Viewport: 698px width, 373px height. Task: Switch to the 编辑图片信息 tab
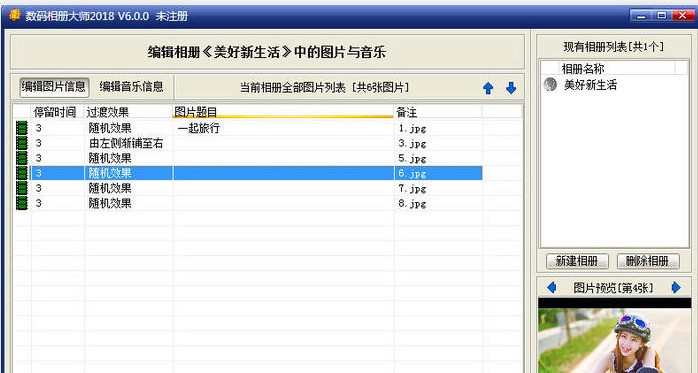coord(54,87)
